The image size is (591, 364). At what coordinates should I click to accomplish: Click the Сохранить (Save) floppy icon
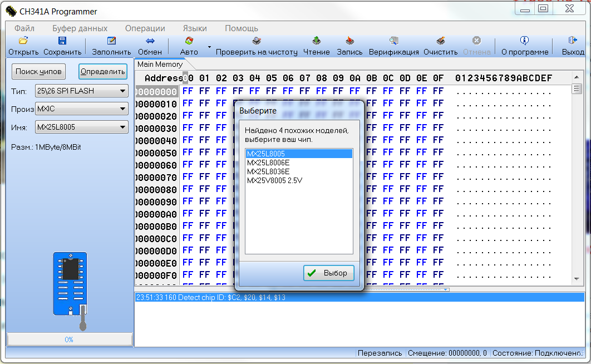pyautogui.click(x=62, y=41)
